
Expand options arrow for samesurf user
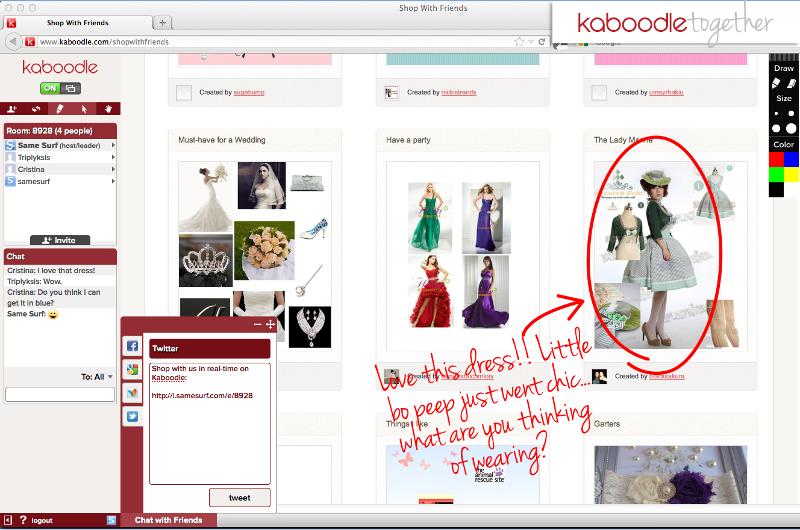pyautogui.click(x=113, y=181)
